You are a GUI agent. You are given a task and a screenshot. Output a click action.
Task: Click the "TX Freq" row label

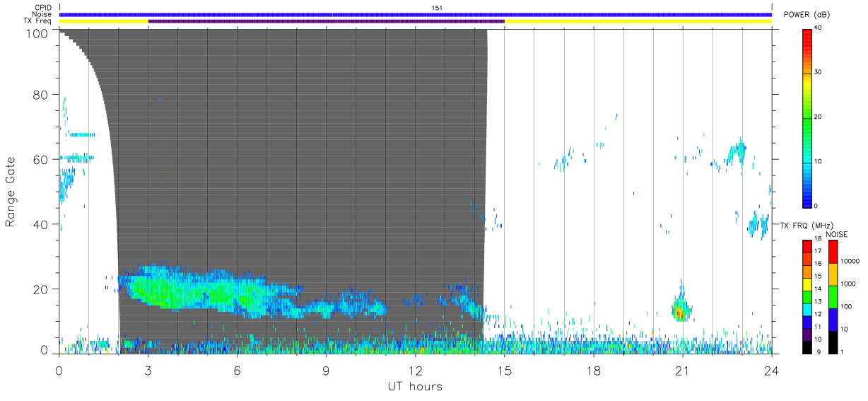coord(38,21)
